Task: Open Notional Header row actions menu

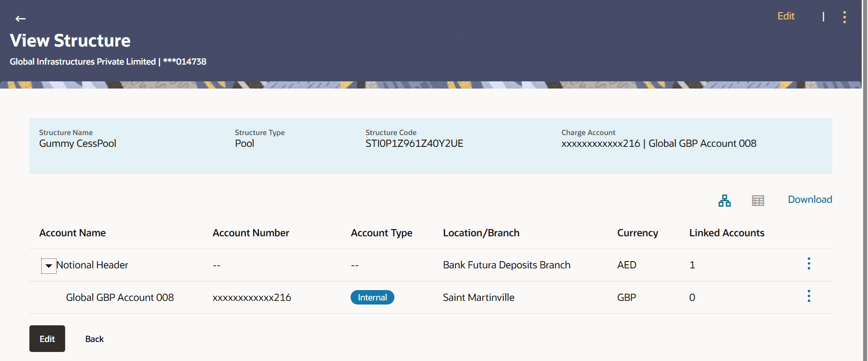Action: click(809, 264)
